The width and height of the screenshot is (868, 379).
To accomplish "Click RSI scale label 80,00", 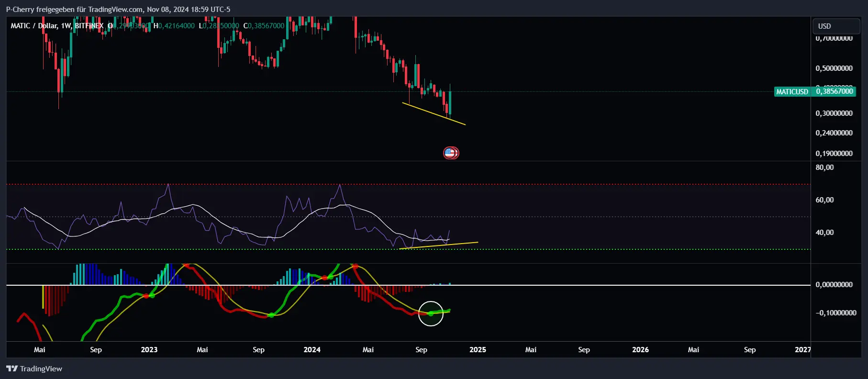I will point(824,167).
